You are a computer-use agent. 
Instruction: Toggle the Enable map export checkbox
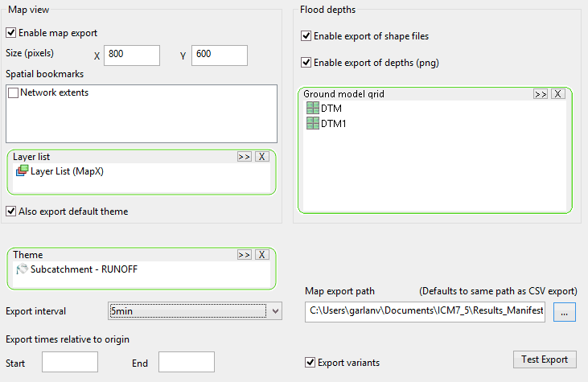tap(11, 34)
